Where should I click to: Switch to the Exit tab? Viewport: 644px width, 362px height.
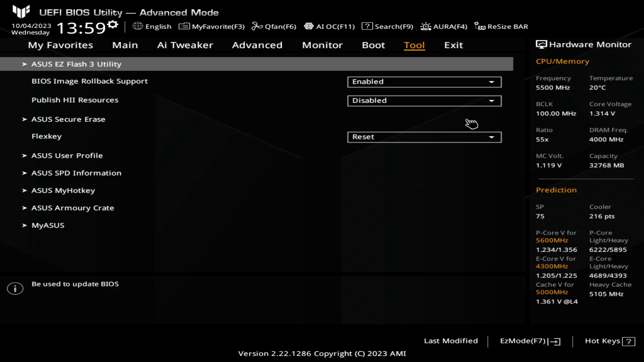(453, 45)
